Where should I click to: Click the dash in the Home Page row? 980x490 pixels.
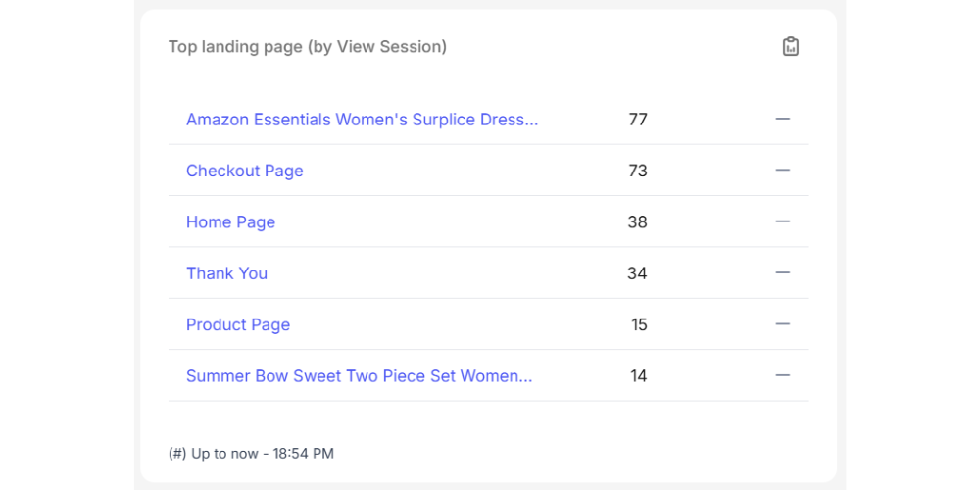pos(783,221)
